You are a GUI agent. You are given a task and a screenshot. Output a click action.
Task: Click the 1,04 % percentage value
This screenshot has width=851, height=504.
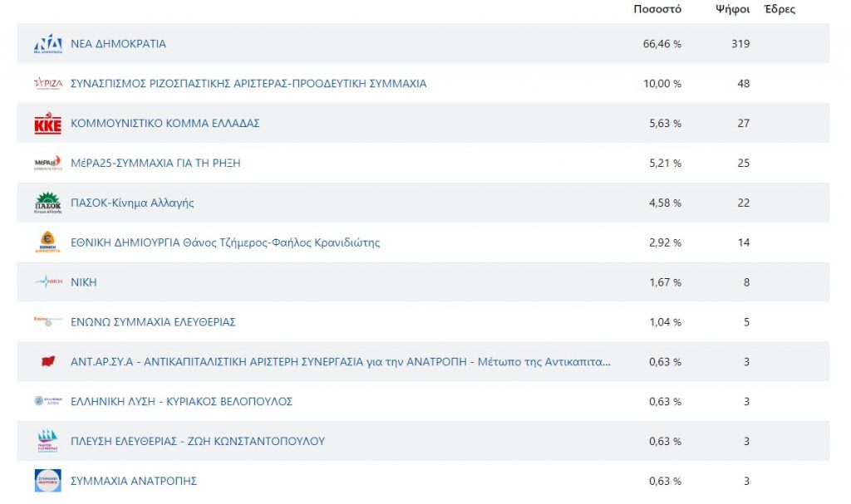(x=666, y=321)
